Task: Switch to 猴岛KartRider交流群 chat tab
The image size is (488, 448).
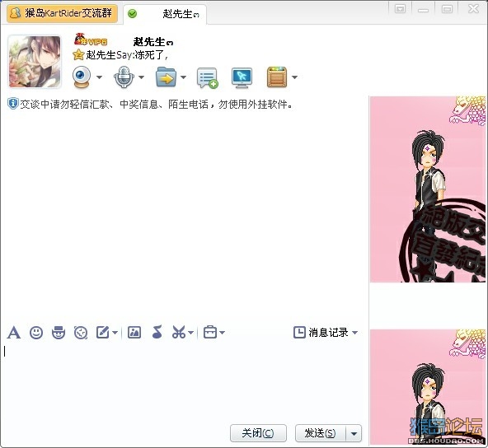Action: tap(63, 13)
